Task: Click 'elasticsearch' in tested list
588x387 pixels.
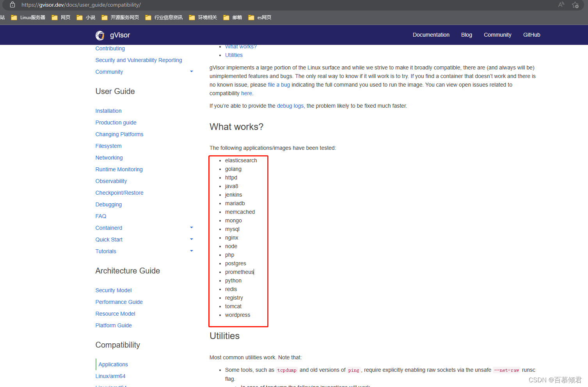Action: pyautogui.click(x=241, y=160)
